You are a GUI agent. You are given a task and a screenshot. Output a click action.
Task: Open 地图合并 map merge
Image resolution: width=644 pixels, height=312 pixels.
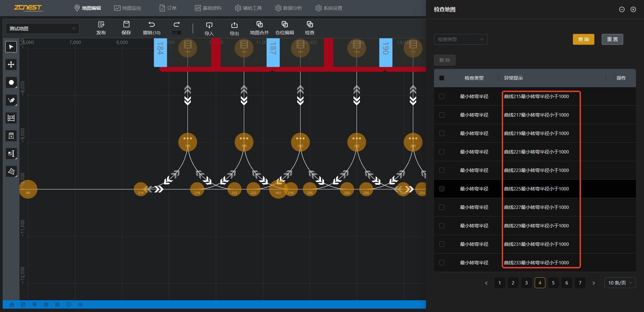coord(259,28)
